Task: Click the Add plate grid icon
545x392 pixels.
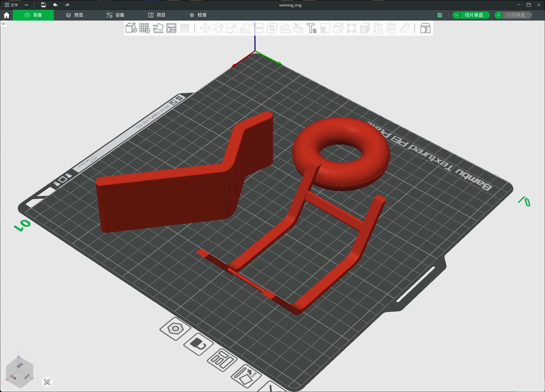Action: click(x=145, y=28)
